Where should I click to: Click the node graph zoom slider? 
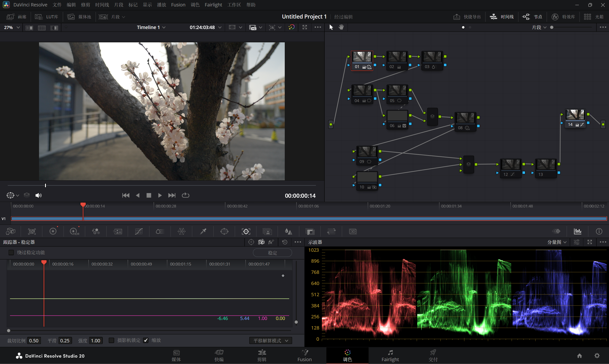[571, 27]
